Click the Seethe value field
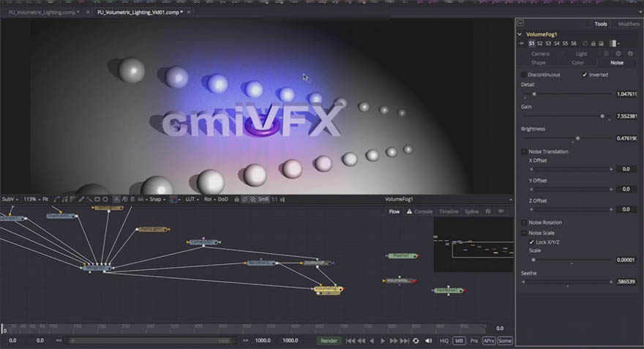This screenshot has width=644, height=349. click(x=626, y=282)
